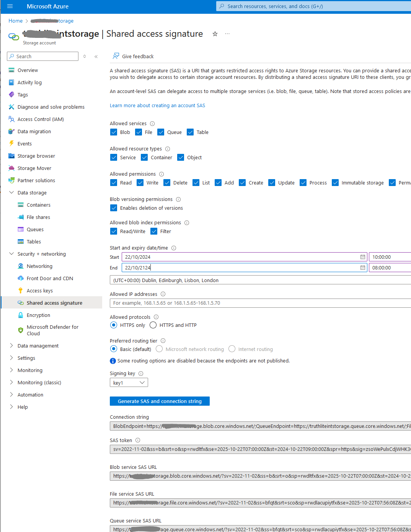Viewport: 411px width, 532px height.
Task: Click the SAS token output field
Action: coord(260,449)
